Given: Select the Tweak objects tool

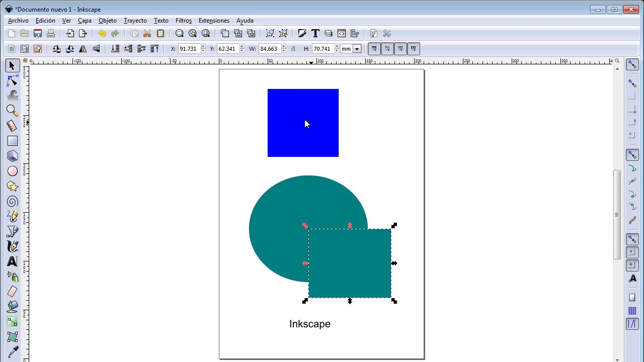Looking at the screenshot, I should tap(13, 96).
